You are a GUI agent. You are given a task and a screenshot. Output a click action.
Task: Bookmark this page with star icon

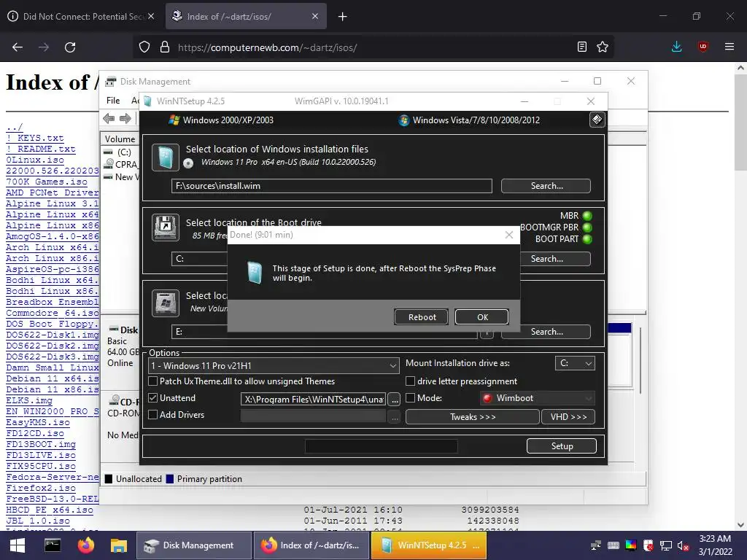[603, 47]
